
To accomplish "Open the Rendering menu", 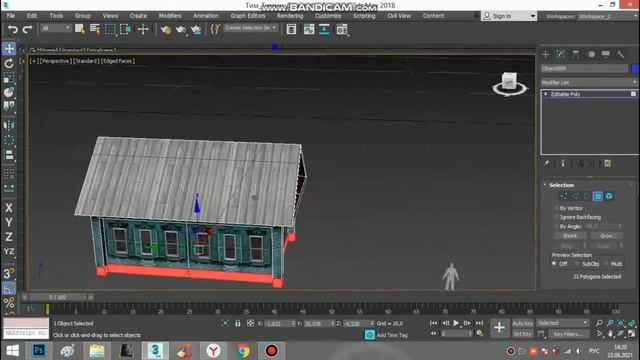I will (x=290, y=16).
